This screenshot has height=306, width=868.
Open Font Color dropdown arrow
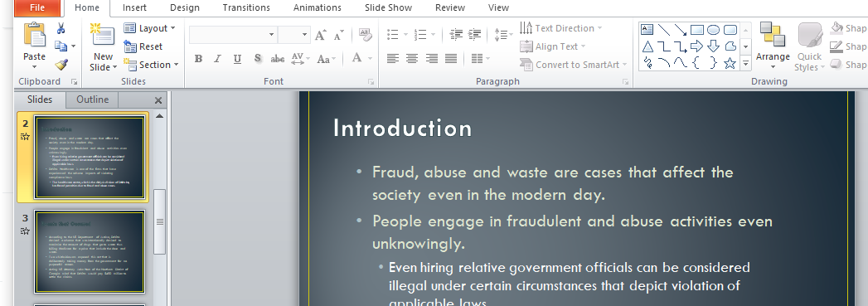coord(371,59)
